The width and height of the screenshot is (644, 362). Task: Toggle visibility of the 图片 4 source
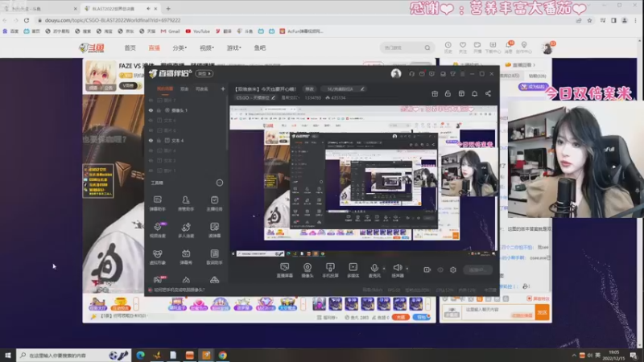coord(151,150)
